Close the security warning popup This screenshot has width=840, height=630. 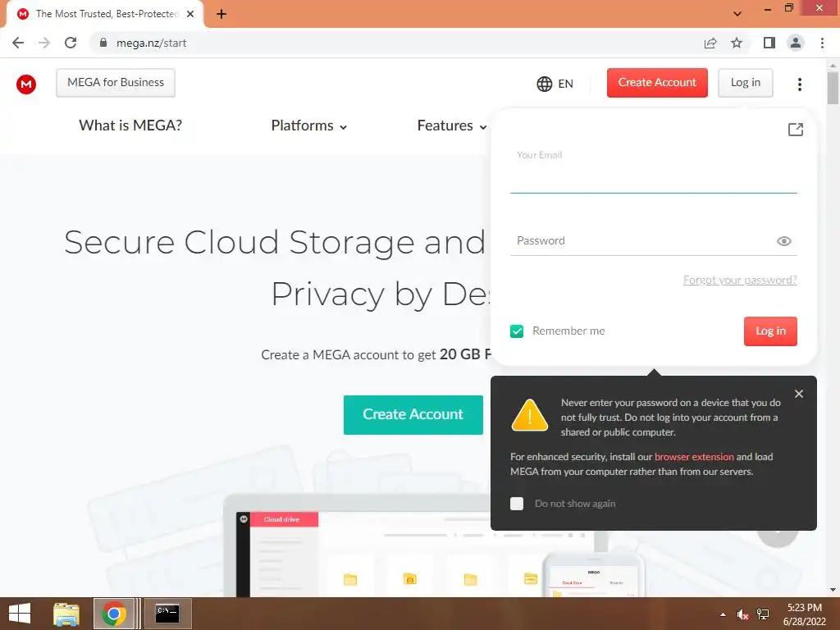[799, 394]
